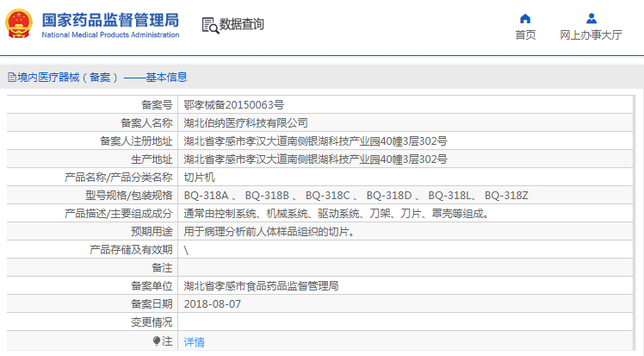This screenshot has width=644, height=356.
Task: Click the product name value 切片机
Action: pyautogui.click(x=198, y=177)
